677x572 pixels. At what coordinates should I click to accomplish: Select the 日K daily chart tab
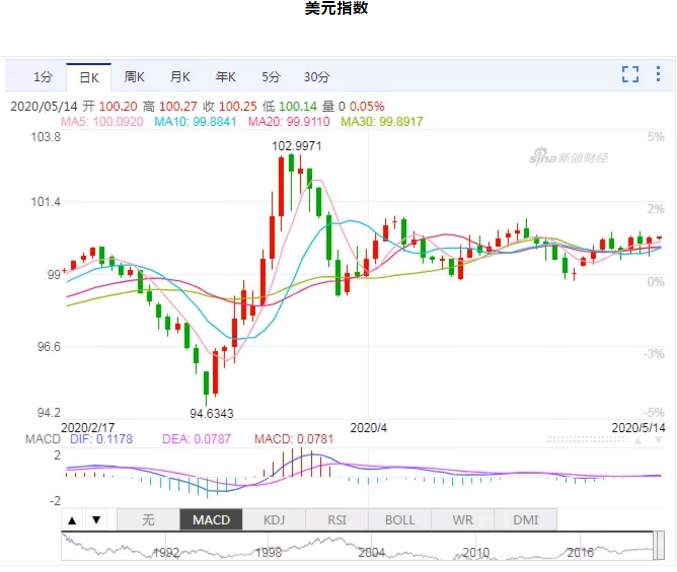[89, 77]
